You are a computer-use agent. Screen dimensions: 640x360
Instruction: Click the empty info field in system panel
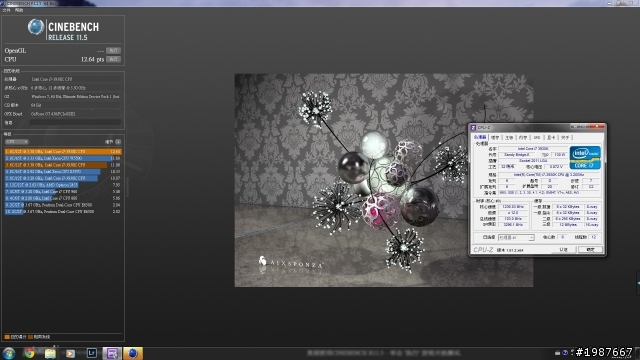[x=75, y=122]
